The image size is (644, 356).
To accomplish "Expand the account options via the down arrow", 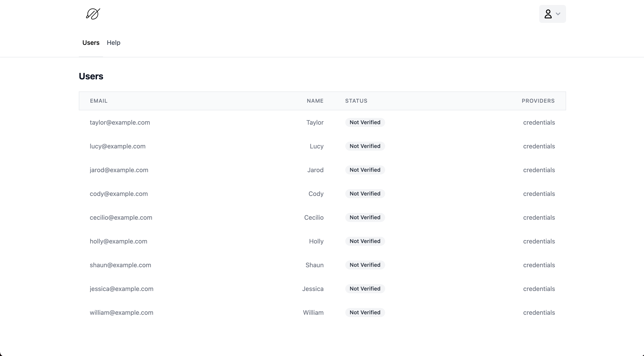I will (558, 14).
